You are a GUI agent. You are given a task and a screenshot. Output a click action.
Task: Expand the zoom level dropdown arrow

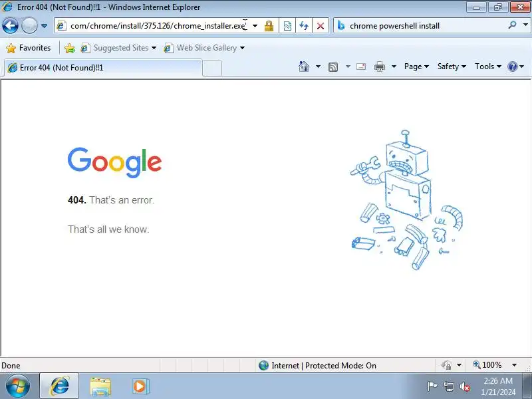[514, 365]
